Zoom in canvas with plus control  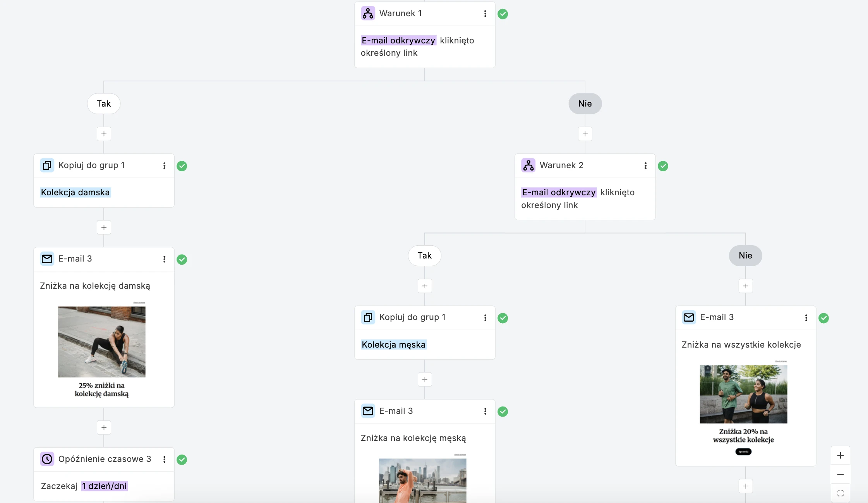point(840,455)
